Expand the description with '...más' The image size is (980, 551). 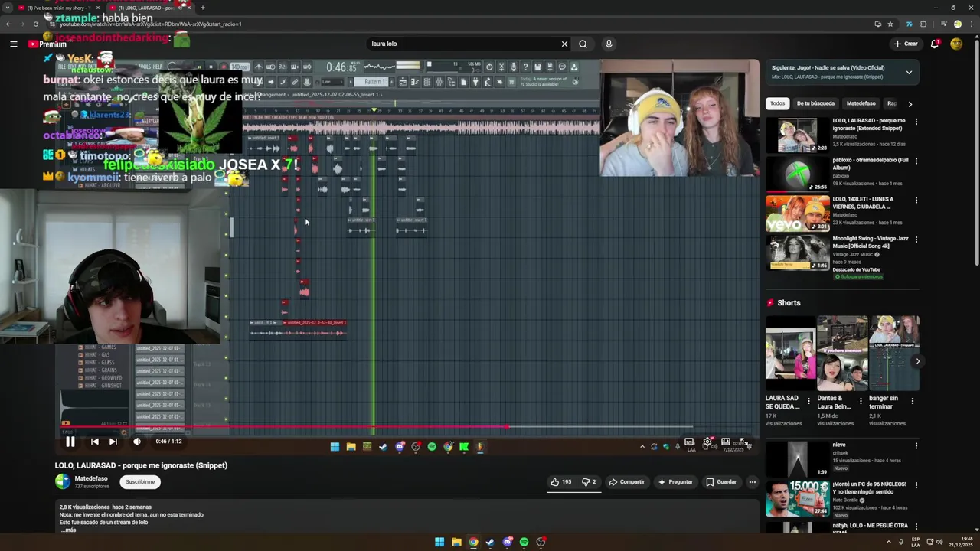coord(68,530)
